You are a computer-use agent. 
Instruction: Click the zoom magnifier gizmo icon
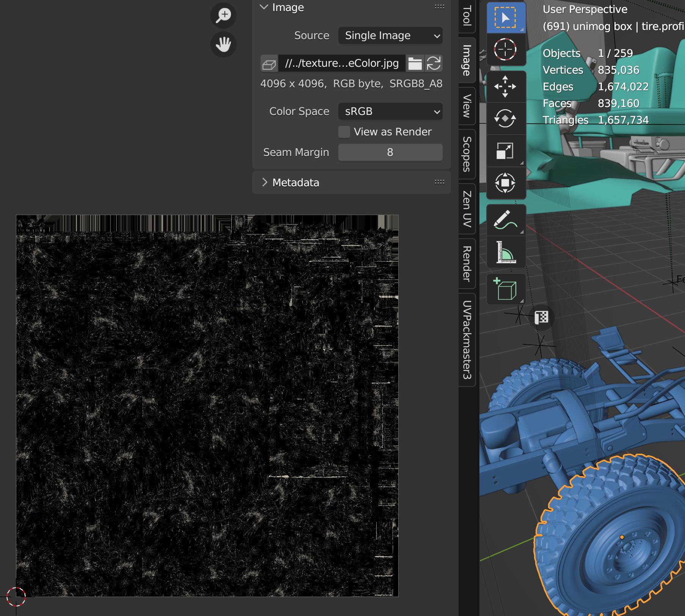tap(223, 16)
